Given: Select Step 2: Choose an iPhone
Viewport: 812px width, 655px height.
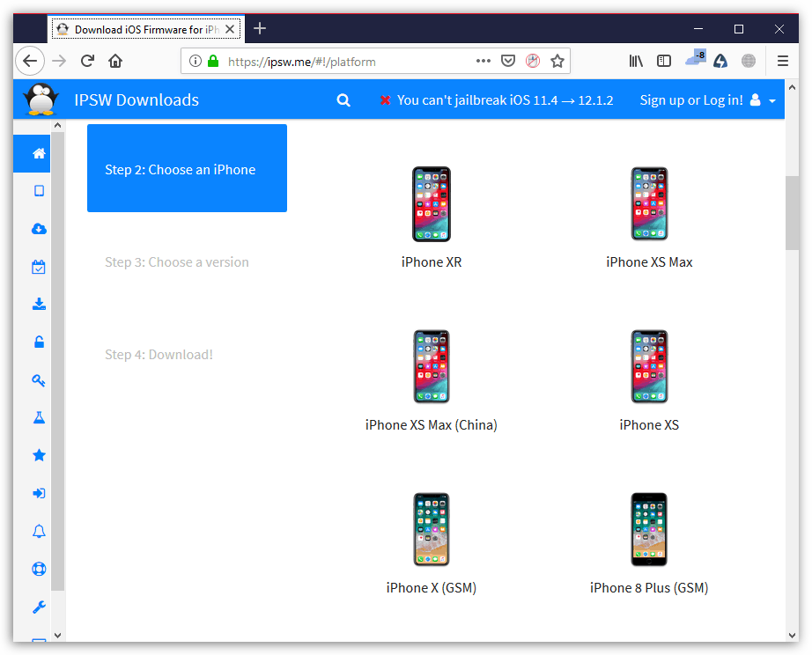Looking at the screenshot, I should click(187, 168).
